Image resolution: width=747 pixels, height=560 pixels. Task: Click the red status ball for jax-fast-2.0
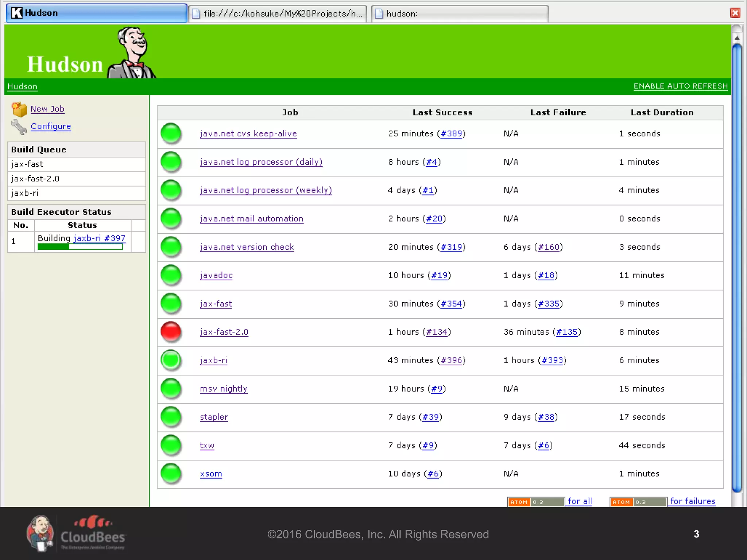pos(171,332)
